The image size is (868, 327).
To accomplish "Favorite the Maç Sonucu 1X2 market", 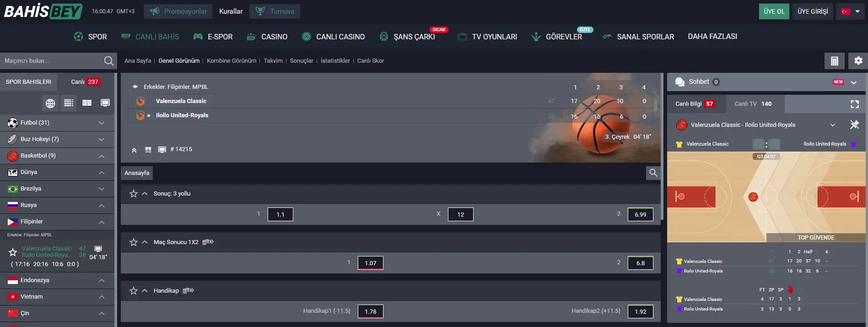I will (134, 242).
